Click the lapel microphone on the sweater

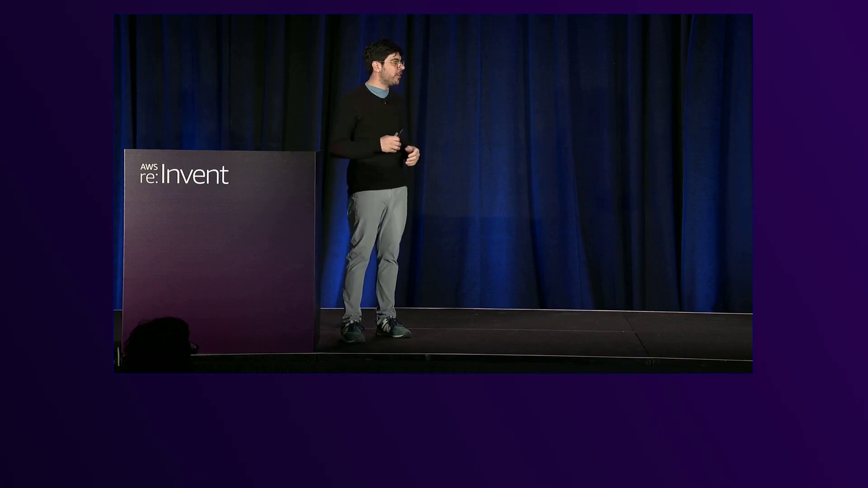(385, 102)
